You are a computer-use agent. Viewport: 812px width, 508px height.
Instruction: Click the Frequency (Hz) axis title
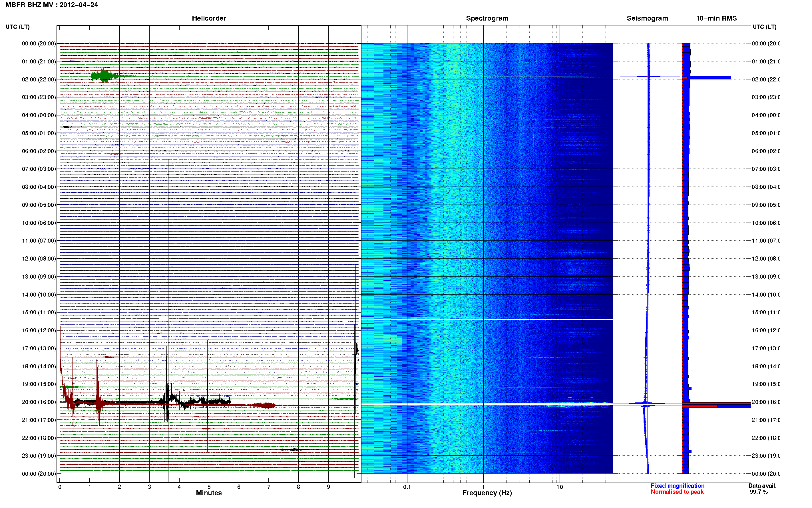click(x=487, y=493)
